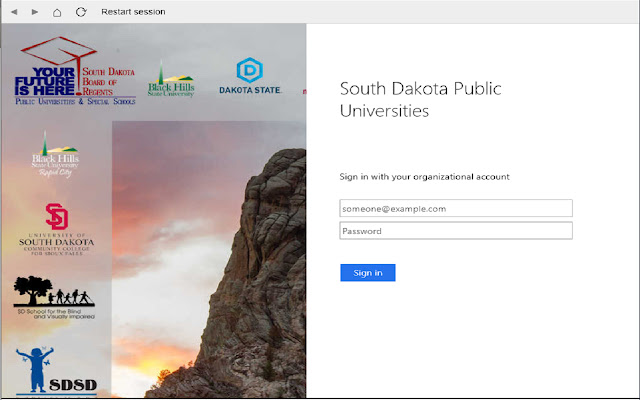Viewport: 640px width, 400px height.
Task: Click SD School for the Blind logo
Action: 54,298
